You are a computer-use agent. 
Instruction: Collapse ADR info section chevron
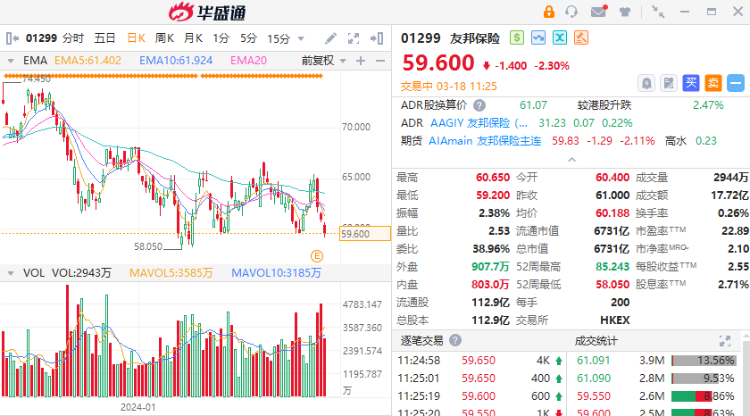pos(572,160)
